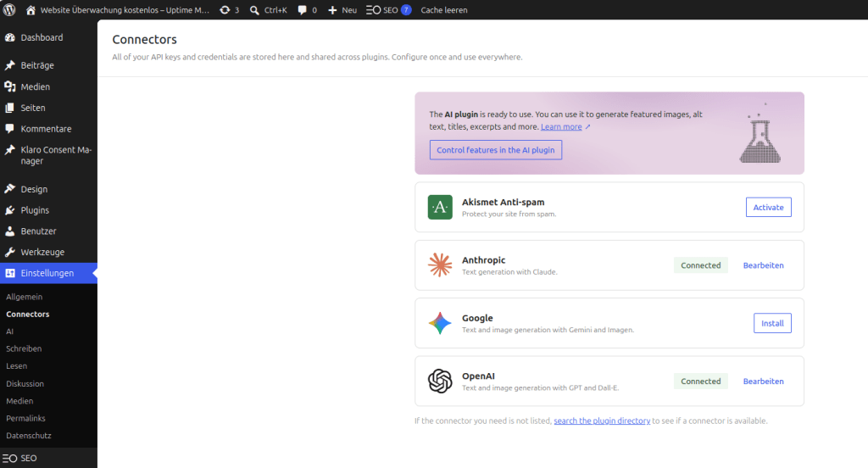
Task: Open the Dashboard menu item
Action: point(42,37)
